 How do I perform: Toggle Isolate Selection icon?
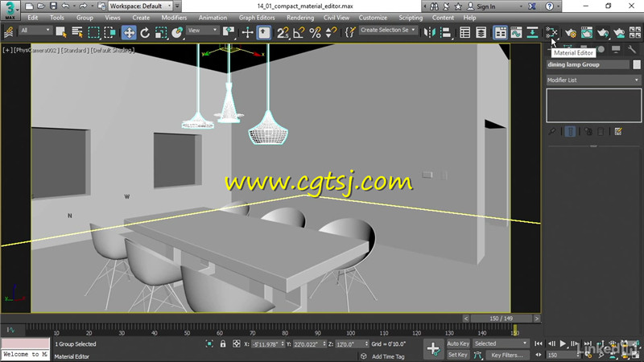point(209,344)
